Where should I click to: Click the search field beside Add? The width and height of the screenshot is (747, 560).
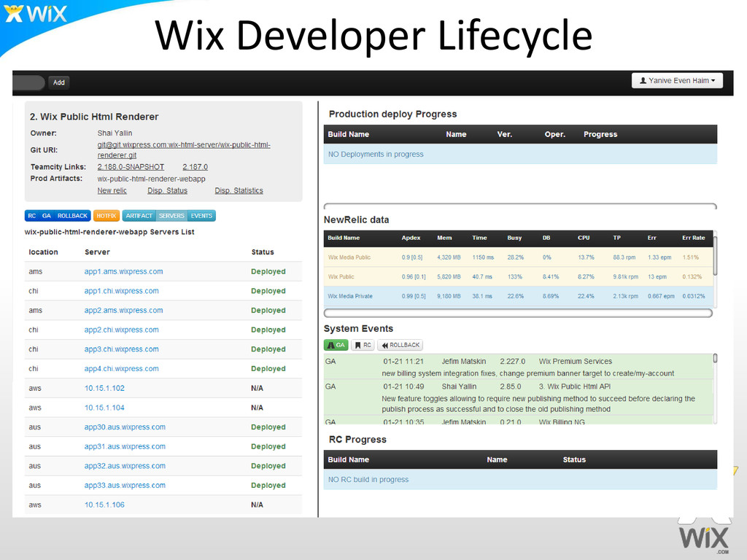tap(28, 82)
